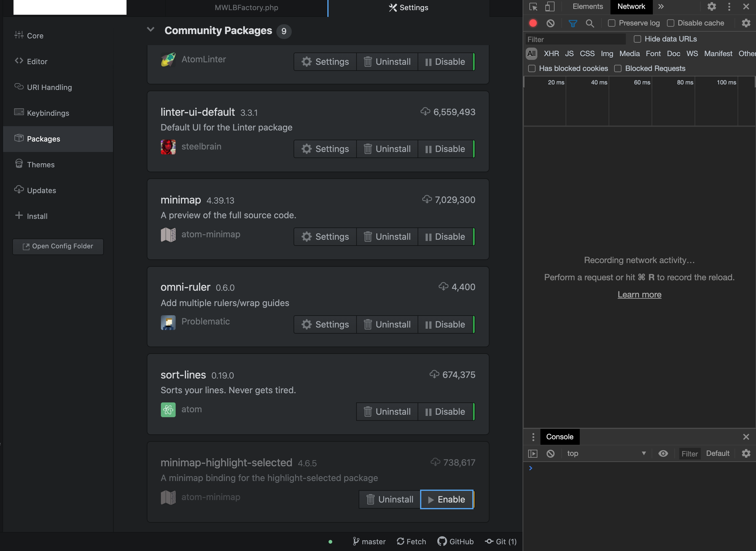
Task: Open the MWLBFactory.php editor tab
Action: 246,7
